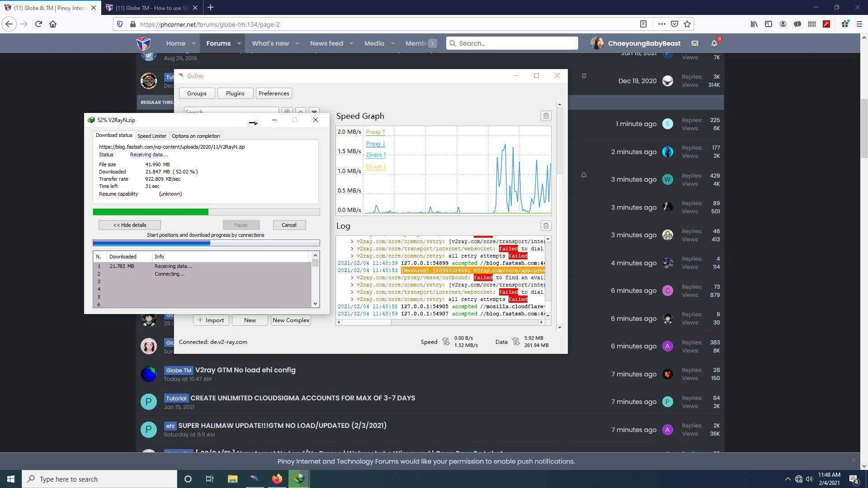Click the connections list vertical scrollbar

[x=315, y=280]
